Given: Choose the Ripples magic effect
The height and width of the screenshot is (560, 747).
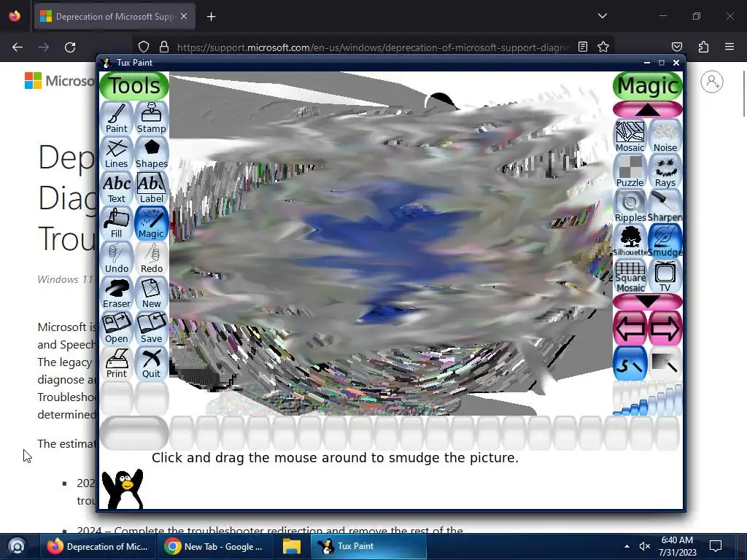Looking at the screenshot, I should tap(630, 206).
